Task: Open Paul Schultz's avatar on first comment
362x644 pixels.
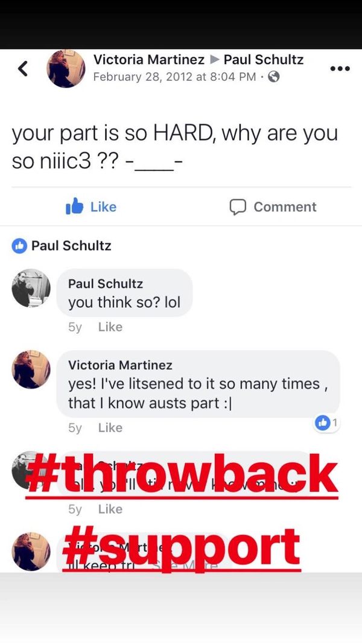Action: 31,288
